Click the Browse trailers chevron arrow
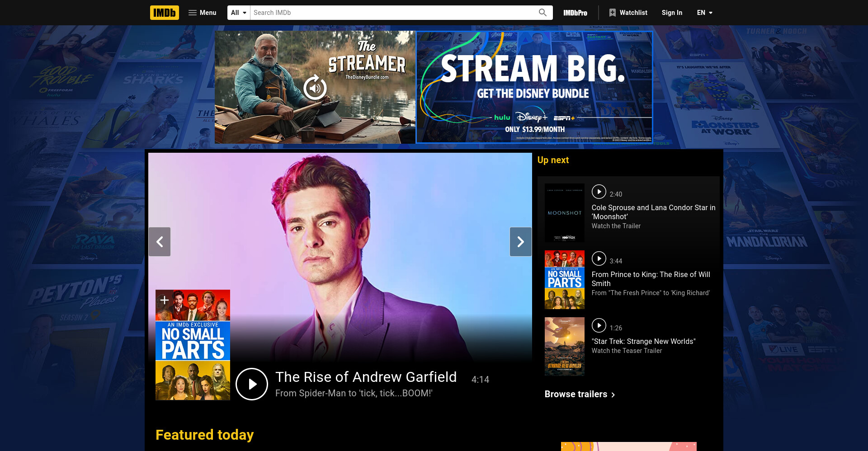The width and height of the screenshot is (868, 451). [613, 395]
